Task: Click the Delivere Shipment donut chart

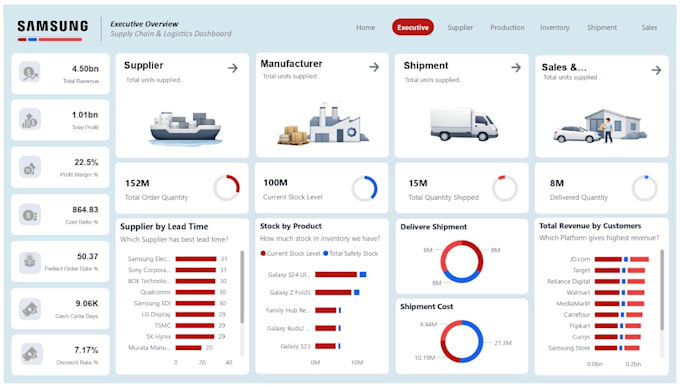Action: pos(461,261)
